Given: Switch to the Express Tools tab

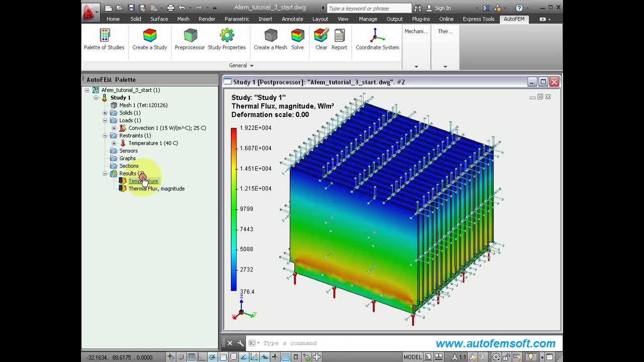Looking at the screenshot, I should (x=478, y=19).
